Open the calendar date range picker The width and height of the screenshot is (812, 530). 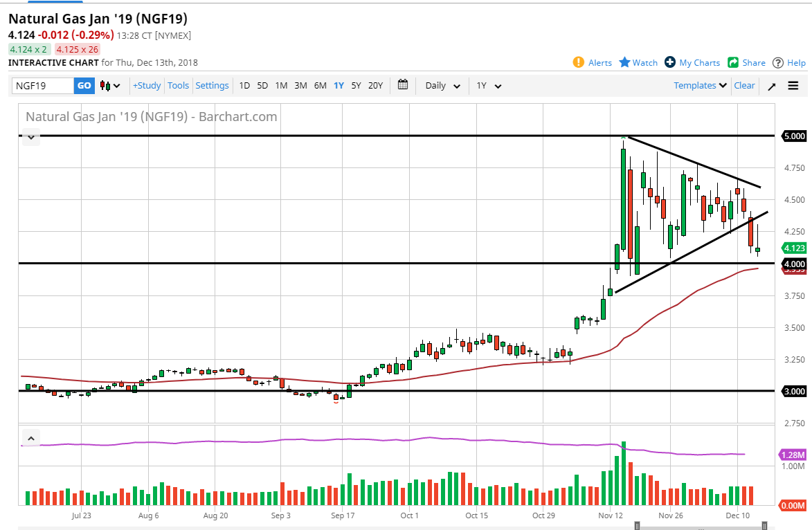[404, 85]
